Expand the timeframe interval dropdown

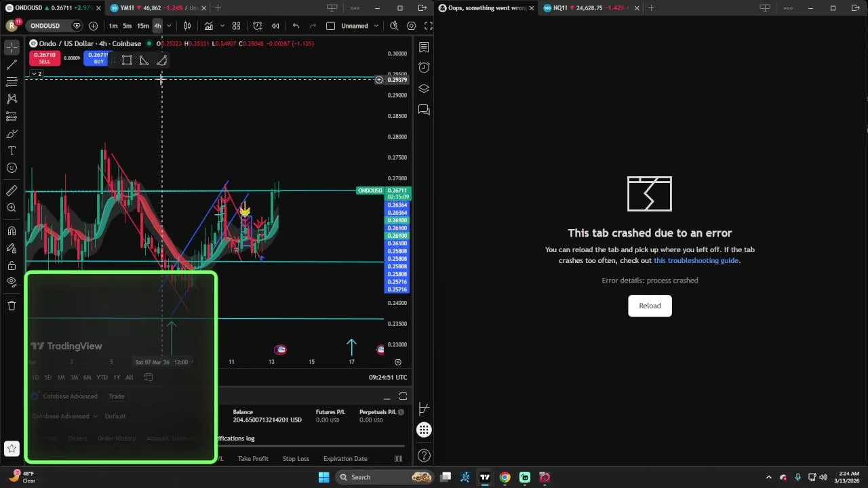(x=169, y=26)
